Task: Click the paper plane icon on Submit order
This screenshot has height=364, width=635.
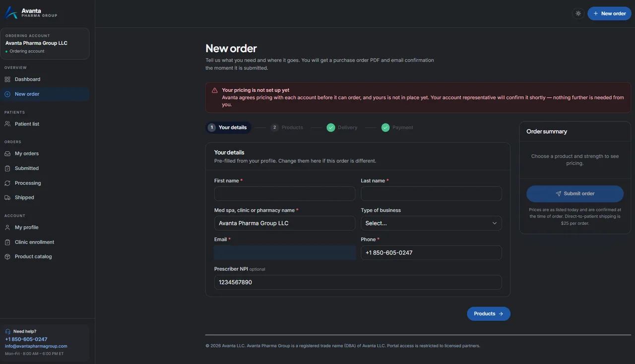Action: [559, 193]
